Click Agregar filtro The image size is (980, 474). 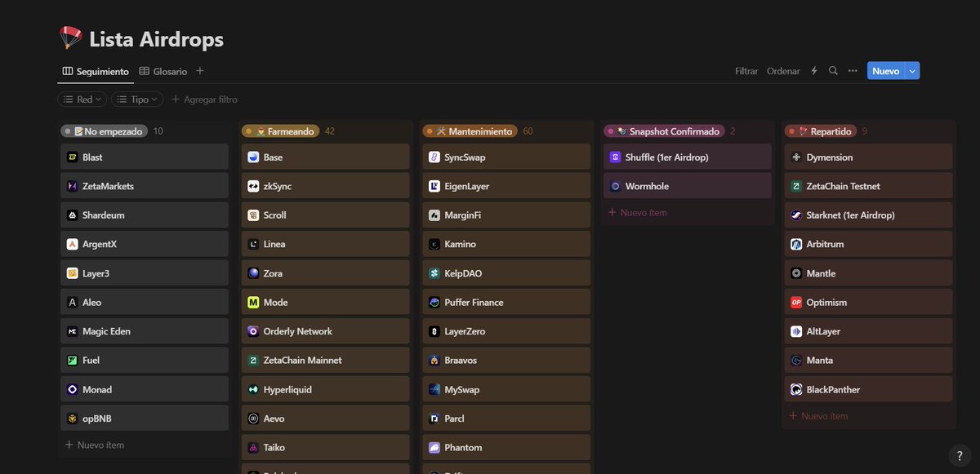click(x=204, y=100)
